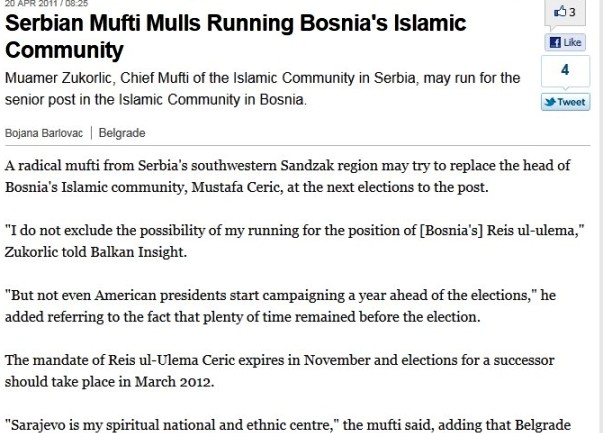Click the Belgrade location label
Image resolution: width=603 pixels, height=433 pixels.
pos(124,131)
